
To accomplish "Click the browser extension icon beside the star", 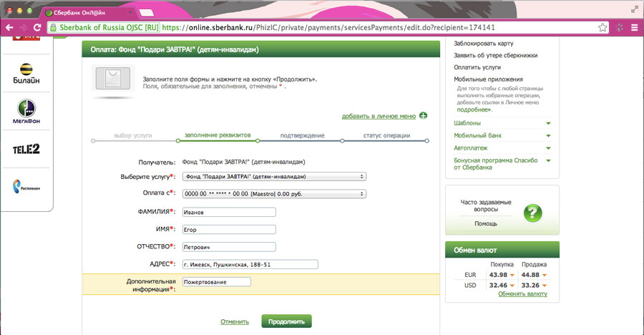I will tap(620, 27).
